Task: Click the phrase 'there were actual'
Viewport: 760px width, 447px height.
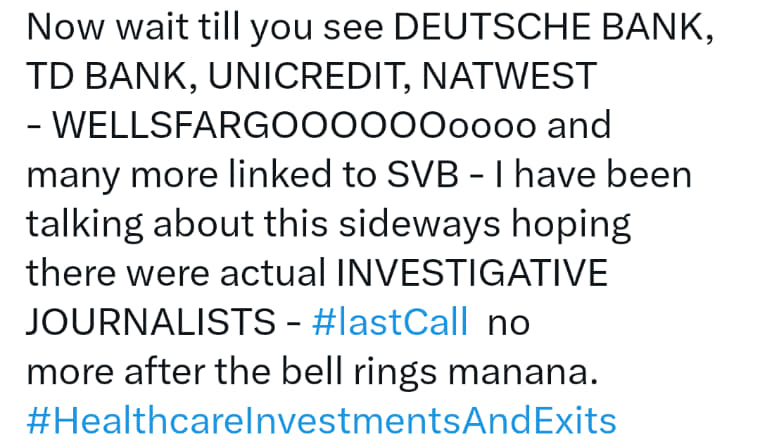Action: [176, 273]
